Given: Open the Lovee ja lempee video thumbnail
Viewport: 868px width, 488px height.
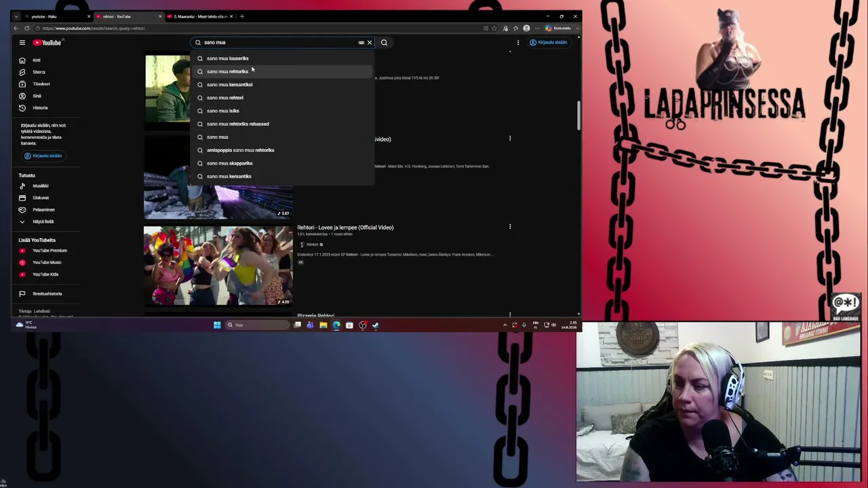Looking at the screenshot, I should [x=218, y=266].
